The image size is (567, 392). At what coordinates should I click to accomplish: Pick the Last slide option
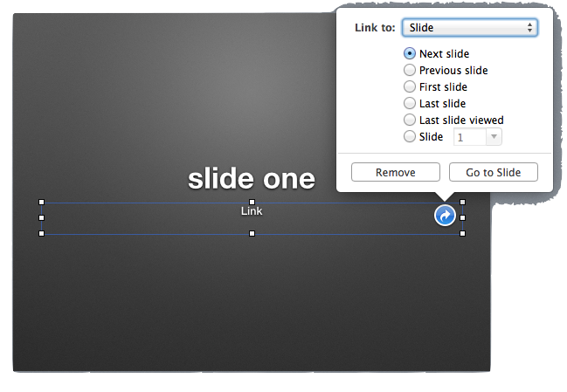coord(409,104)
